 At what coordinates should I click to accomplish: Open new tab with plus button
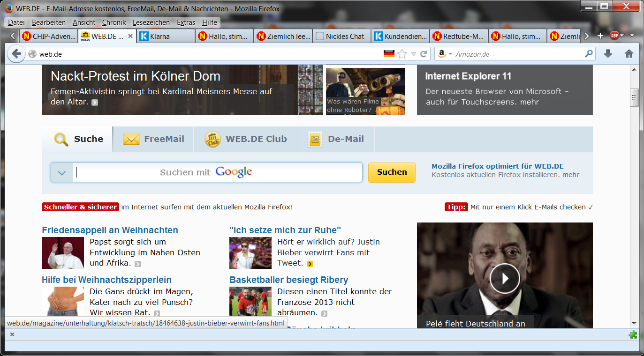600,36
